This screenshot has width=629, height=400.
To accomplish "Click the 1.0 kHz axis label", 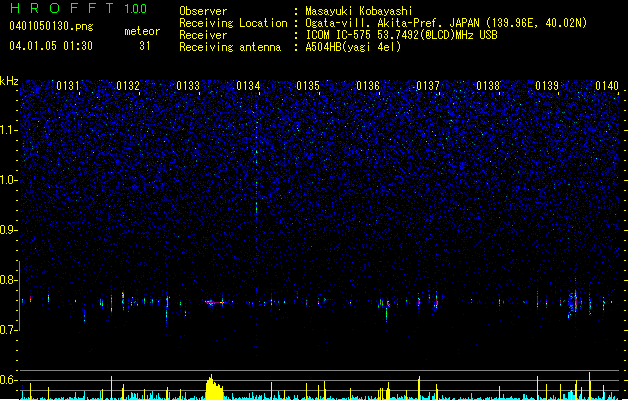I will click(x=8, y=180).
